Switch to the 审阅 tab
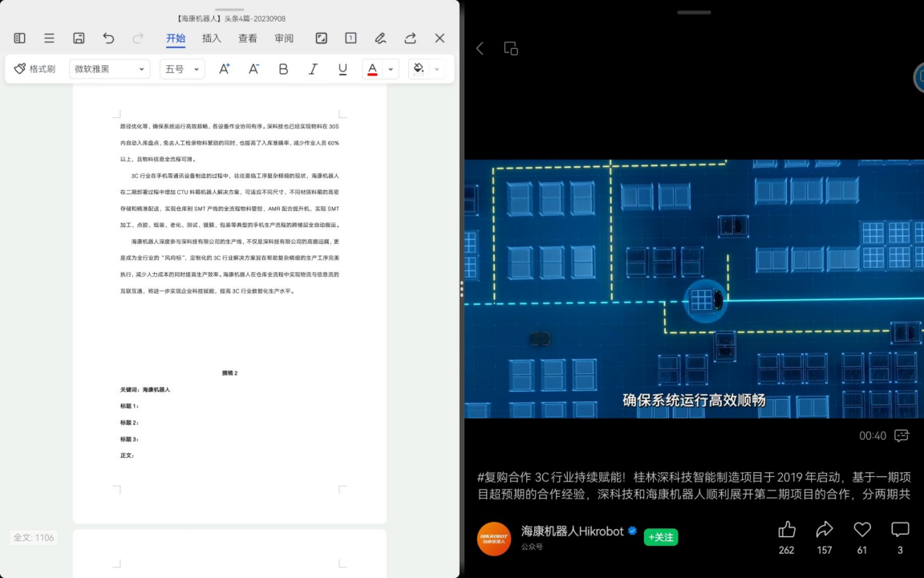Viewport: 924px width, 578px height. pyautogui.click(x=283, y=39)
